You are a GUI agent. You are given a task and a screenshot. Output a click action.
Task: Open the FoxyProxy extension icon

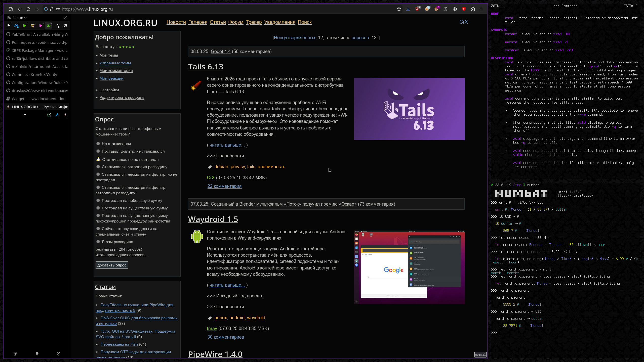tap(427, 9)
